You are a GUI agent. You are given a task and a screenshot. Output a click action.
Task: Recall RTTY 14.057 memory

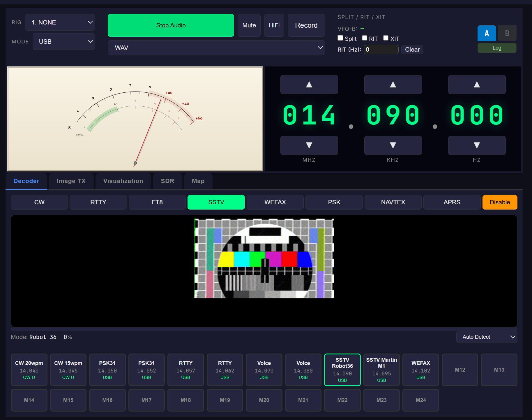[186, 370]
